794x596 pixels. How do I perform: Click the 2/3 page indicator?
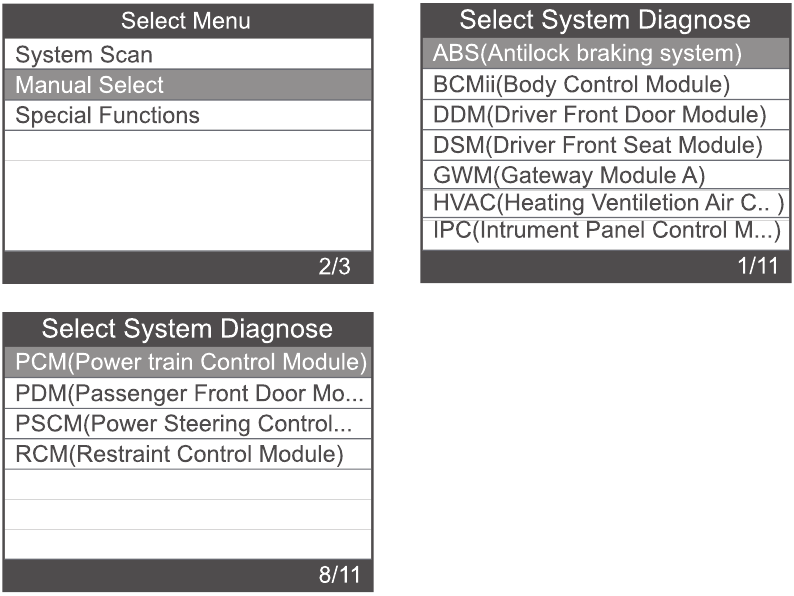pyautogui.click(x=334, y=266)
